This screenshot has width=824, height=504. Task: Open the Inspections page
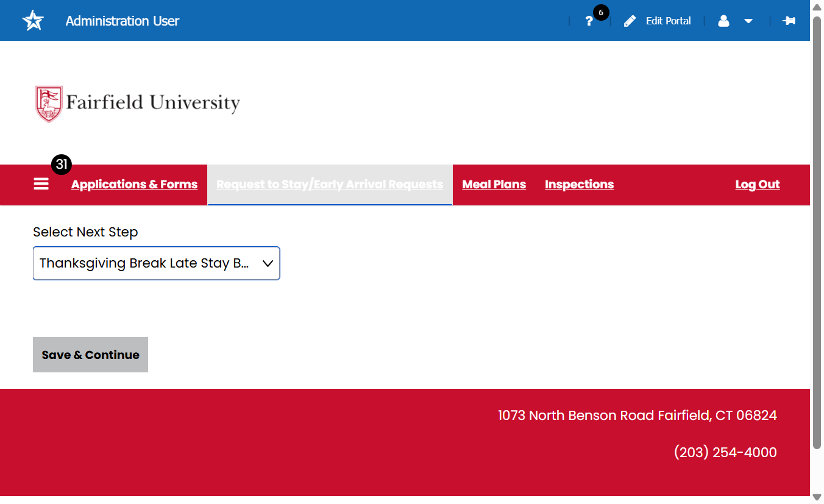[x=579, y=185]
